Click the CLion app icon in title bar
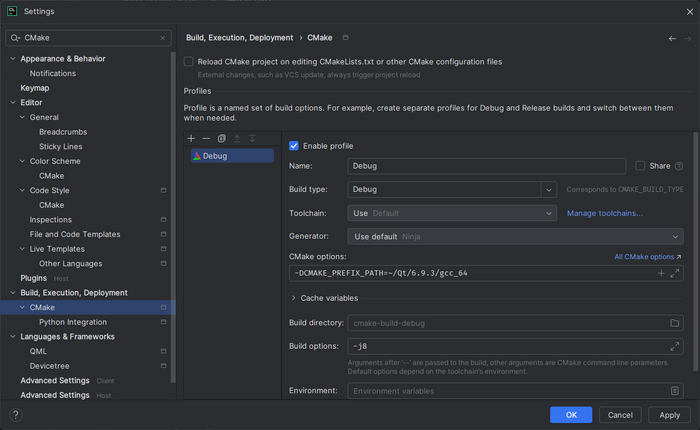 pyautogui.click(x=12, y=11)
